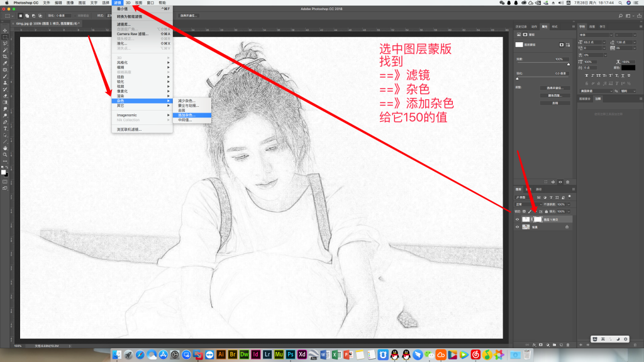644x362 pixels.
Task: Toggle mask visibility eye in Properties panel
Action: [x=560, y=182]
